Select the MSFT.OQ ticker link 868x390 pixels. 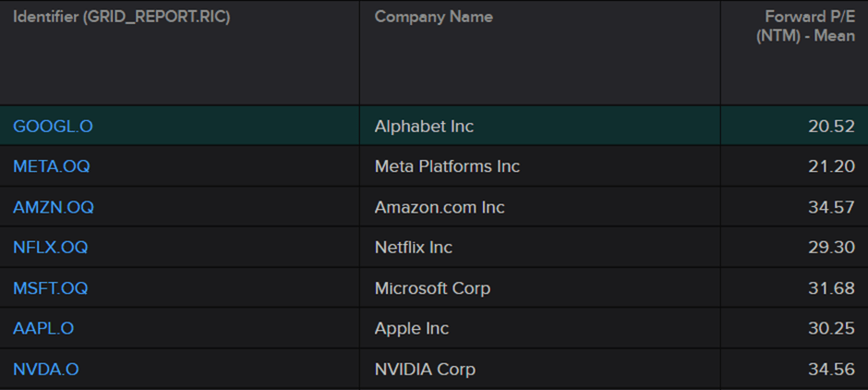pos(50,288)
